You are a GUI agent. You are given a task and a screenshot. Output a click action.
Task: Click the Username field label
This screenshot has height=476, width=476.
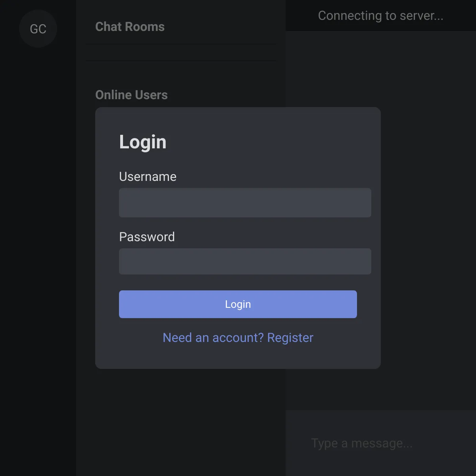148,177
